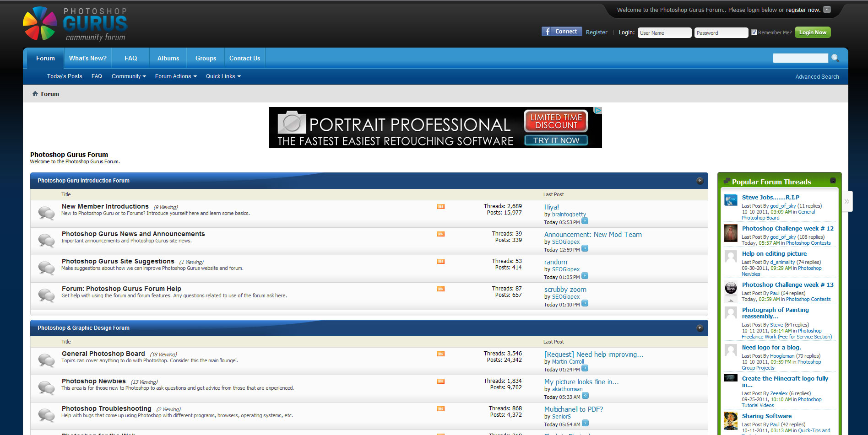Collapse the Popular Forum Threads panel

tap(833, 181)
